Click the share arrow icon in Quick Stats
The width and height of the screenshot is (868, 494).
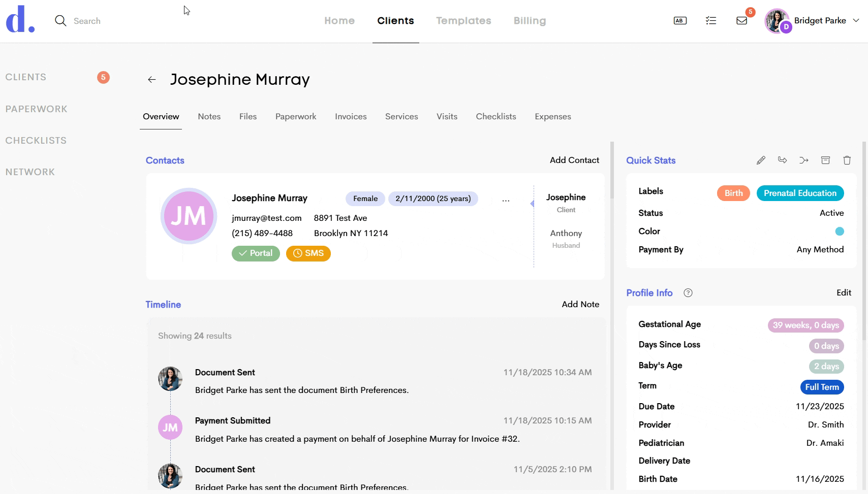coord(782,160)
